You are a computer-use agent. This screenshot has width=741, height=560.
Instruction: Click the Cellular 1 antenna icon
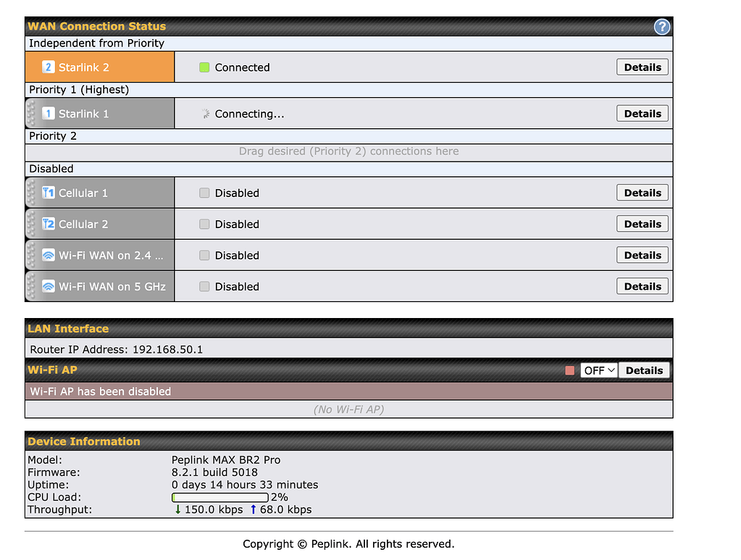49,193
